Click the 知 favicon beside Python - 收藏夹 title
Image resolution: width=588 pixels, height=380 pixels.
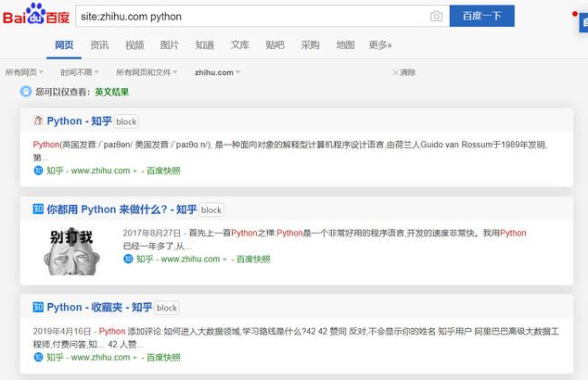[38, 307]
